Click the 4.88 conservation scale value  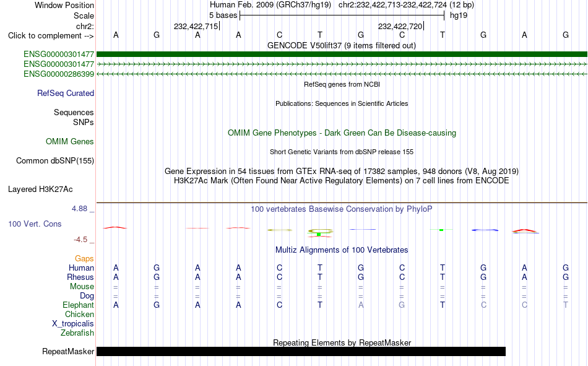pyautogui.click(x=79, y=209)
